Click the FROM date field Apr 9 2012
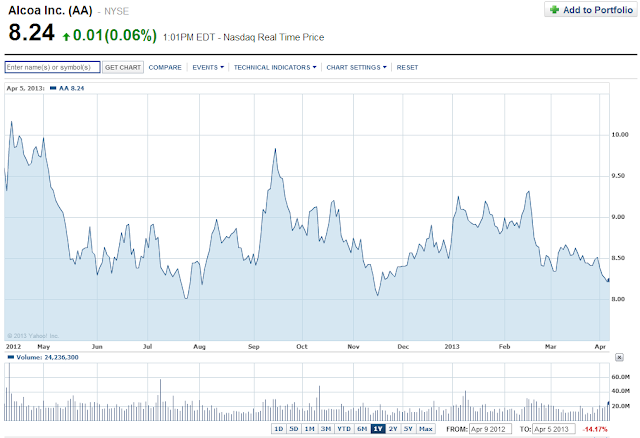The height and width of the screenshot is (438, 640). (x=491, y=429)
